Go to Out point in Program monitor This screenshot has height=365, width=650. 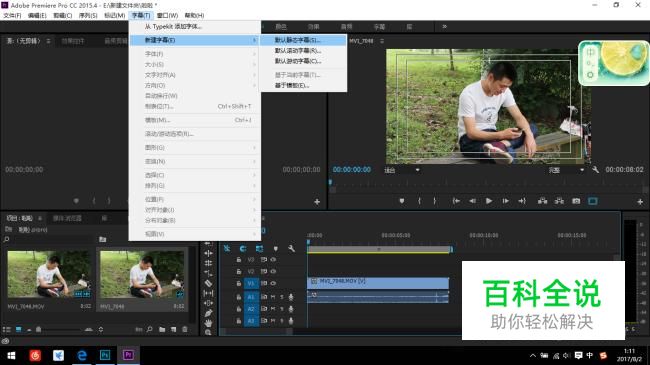(522, 201)
